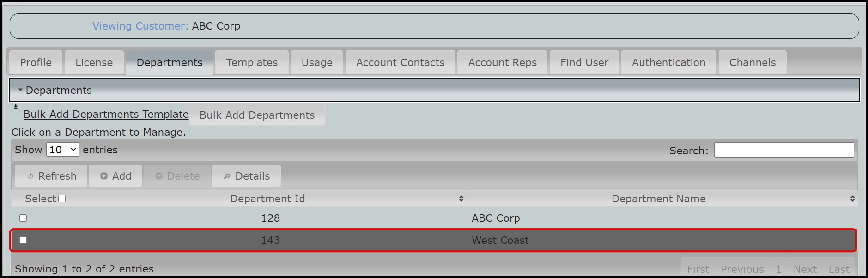Click the sort arrows on Department Id column
Viewport: 868px width, 278px height.
pyautogui.click(x=460, y=199)
